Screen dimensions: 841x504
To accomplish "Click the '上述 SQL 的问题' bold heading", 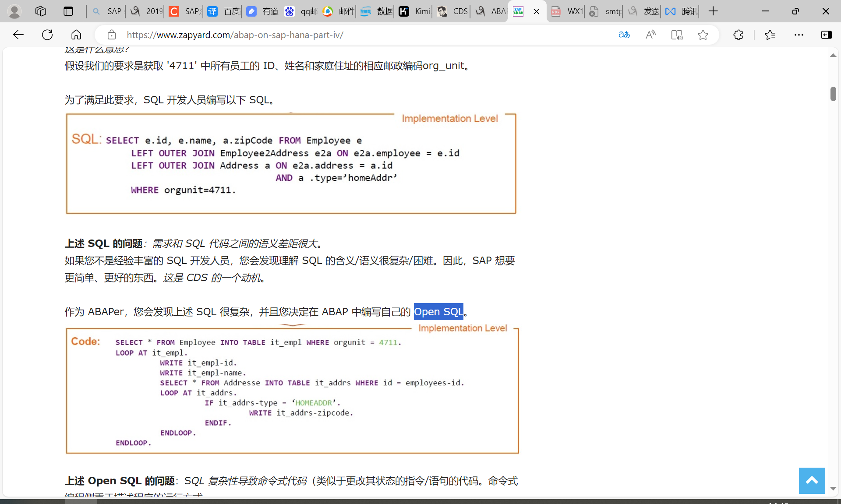I will 104,243.
